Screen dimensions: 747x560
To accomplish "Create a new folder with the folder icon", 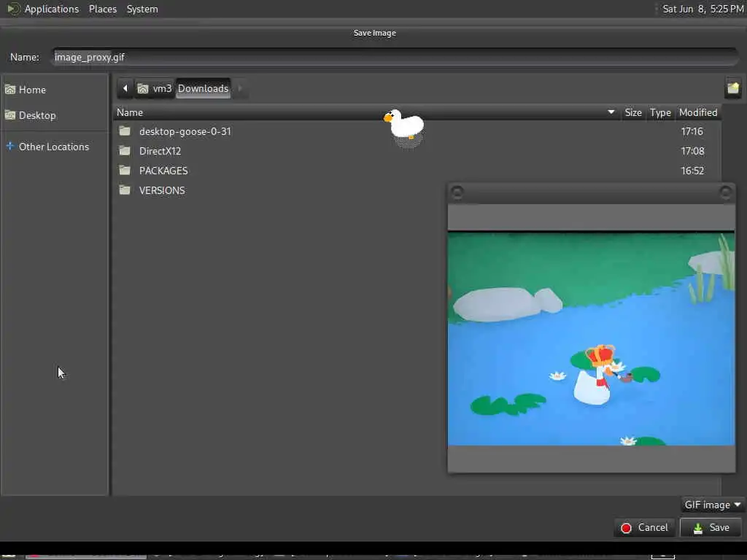I will [733, 88].
